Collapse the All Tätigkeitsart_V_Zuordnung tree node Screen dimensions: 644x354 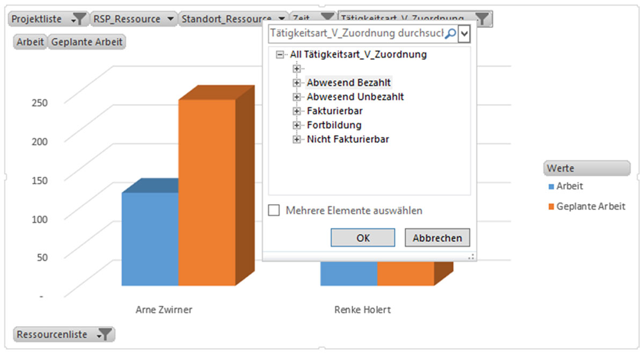pyautogui.click(x=279, y=55)
